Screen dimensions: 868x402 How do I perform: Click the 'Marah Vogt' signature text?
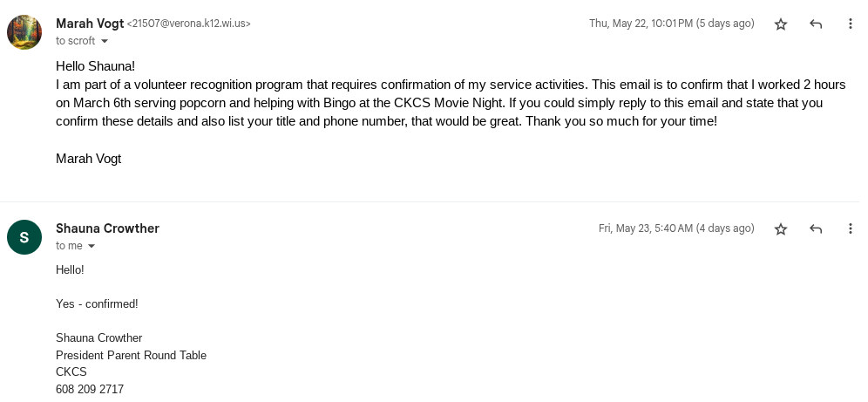coord(88,159)
